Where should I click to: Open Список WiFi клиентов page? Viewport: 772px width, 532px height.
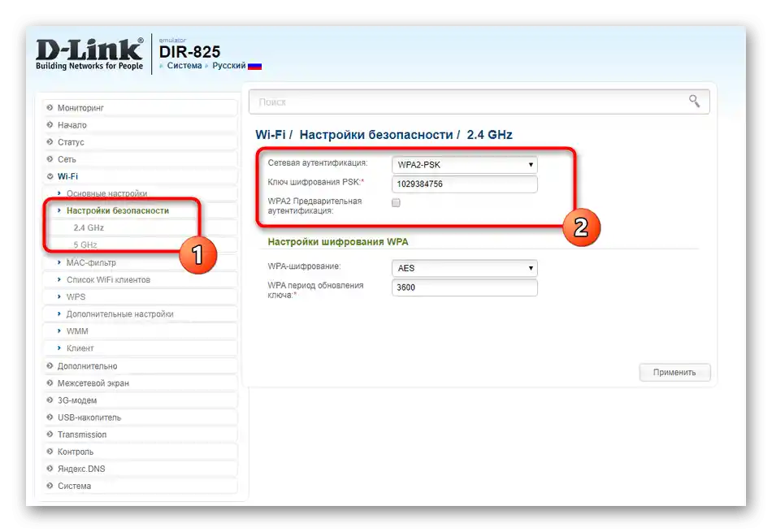pos(108,279)
